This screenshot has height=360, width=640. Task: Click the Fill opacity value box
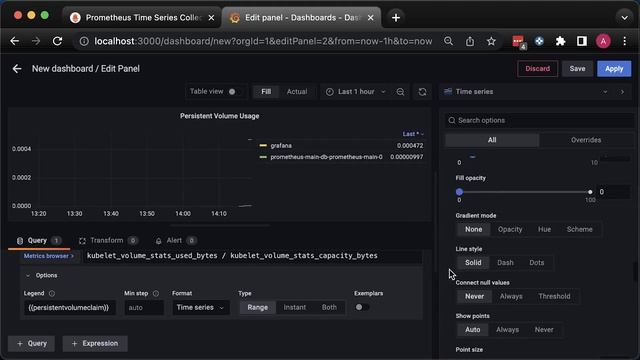(613, 192)
